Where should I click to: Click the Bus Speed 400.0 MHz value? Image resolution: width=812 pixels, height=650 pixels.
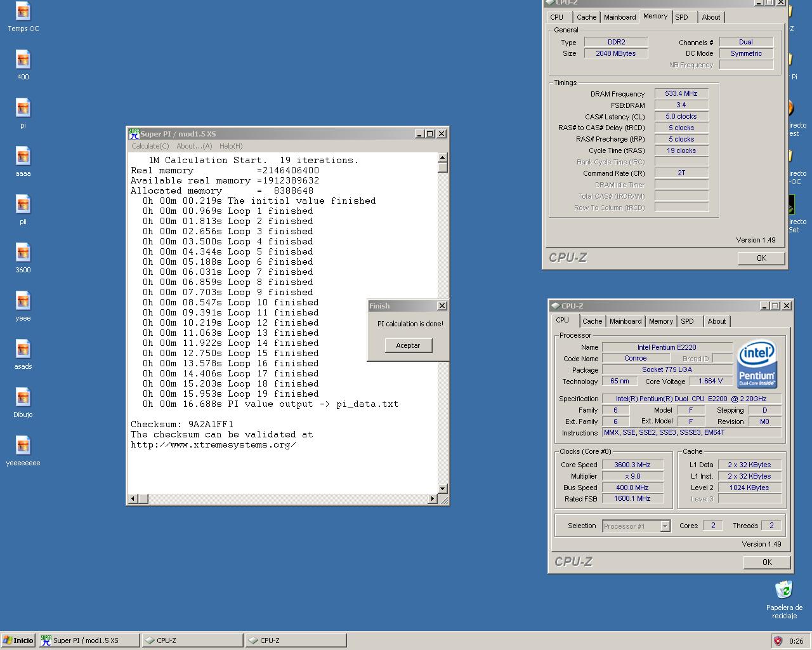click(x=632, y=487)
